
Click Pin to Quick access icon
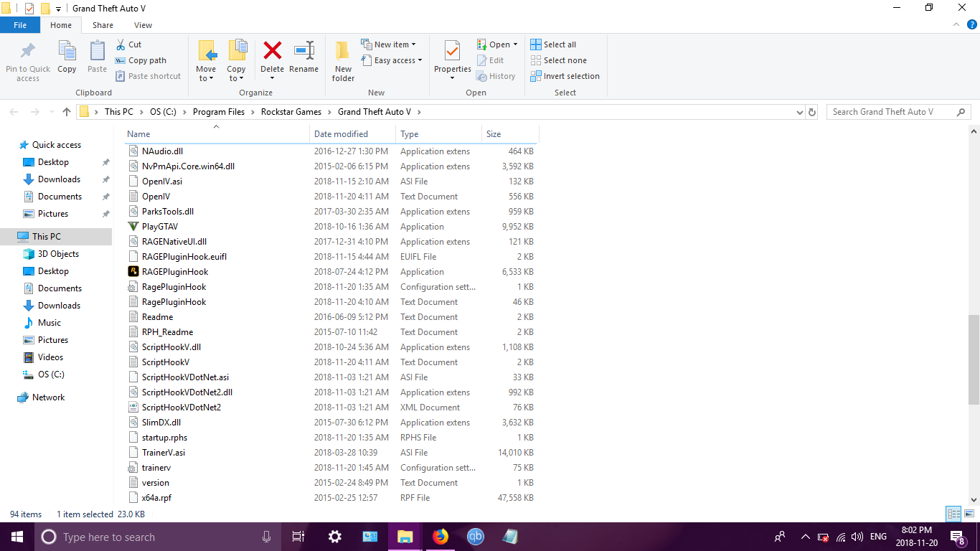[x=28, y=51]
